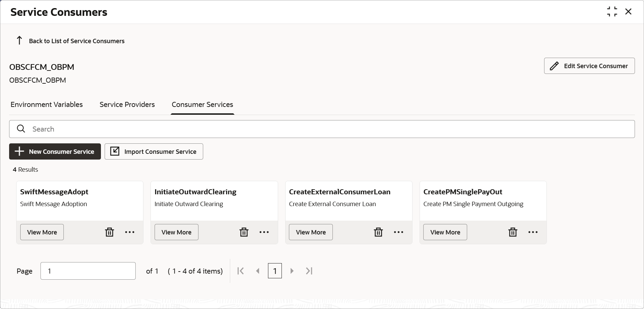Click New Consumer Service button
The height and width of the screenshot is (309, 644).
click(55, 151)
